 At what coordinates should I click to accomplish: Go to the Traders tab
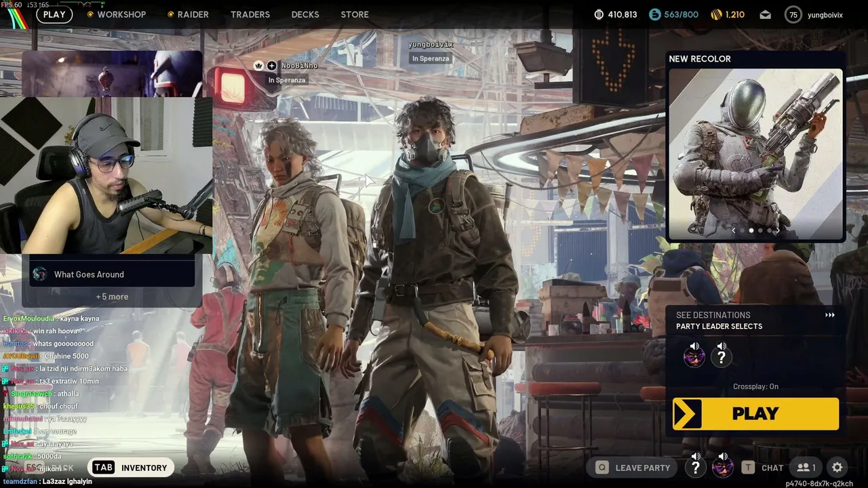pos(250,14)
